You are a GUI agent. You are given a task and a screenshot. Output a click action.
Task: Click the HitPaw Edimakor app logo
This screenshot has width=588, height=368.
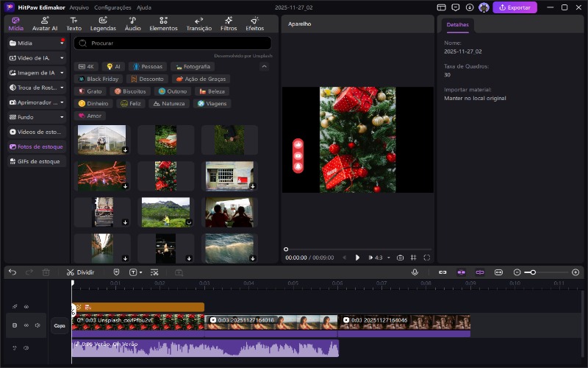10,7
